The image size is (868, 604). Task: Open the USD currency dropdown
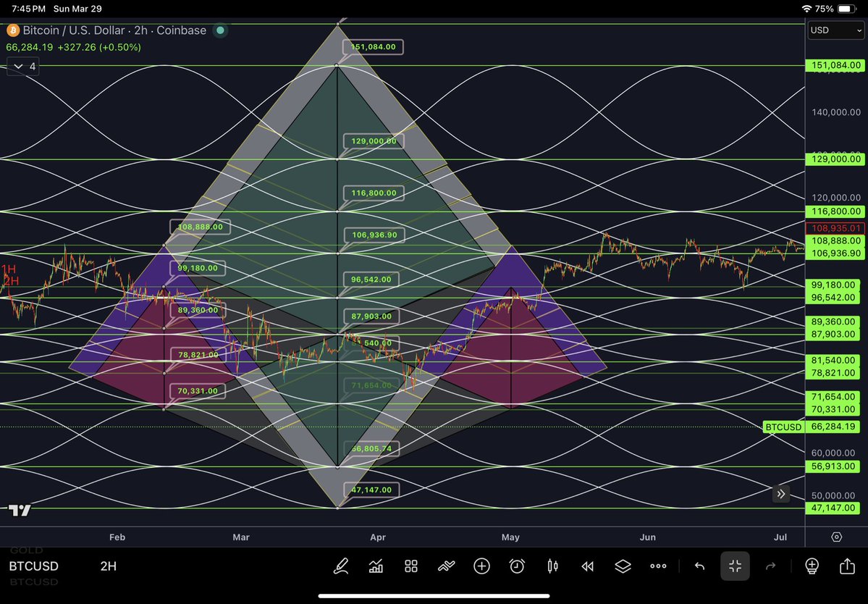(x=835, y=30)
